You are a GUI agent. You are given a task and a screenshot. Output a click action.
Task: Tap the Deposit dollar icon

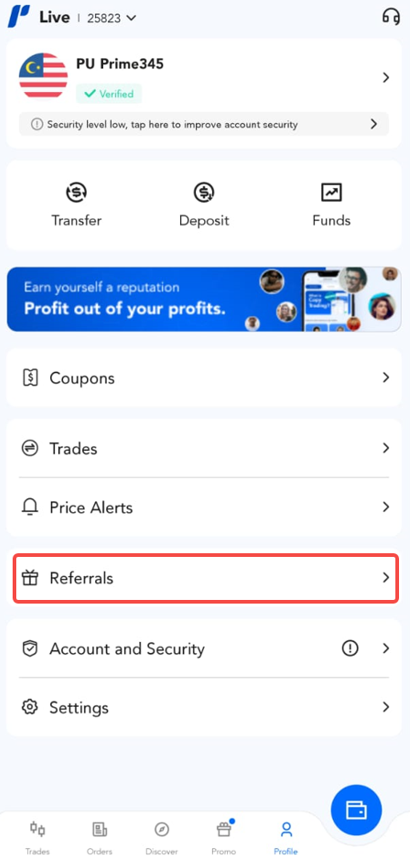coord(204,193)
